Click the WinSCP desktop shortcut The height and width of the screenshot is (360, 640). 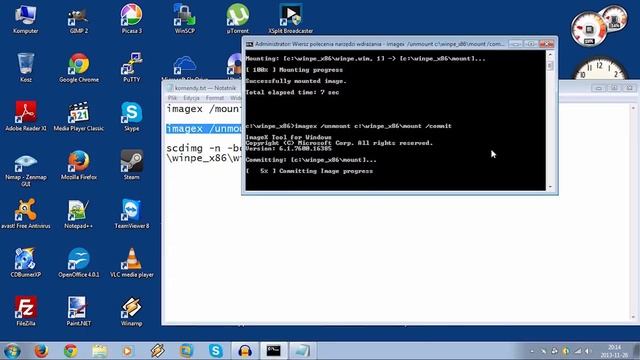click(184, 18)
